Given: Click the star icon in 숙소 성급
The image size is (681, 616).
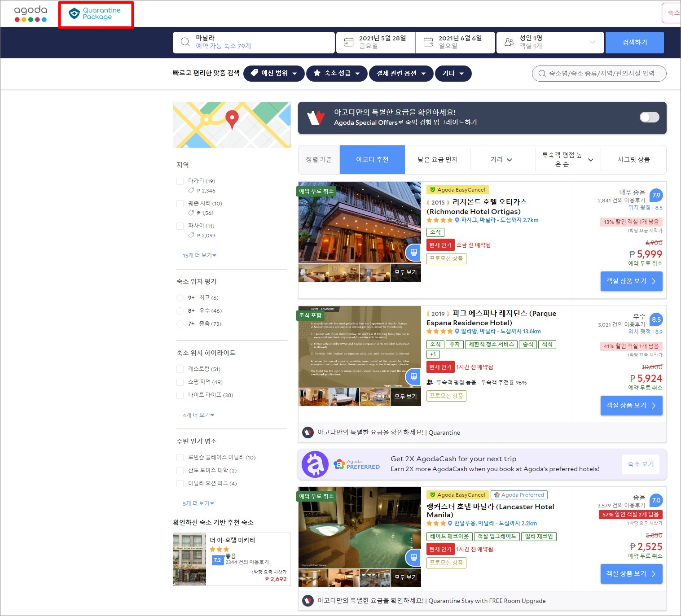Looking at the screenshot, I should coord(317,73).
